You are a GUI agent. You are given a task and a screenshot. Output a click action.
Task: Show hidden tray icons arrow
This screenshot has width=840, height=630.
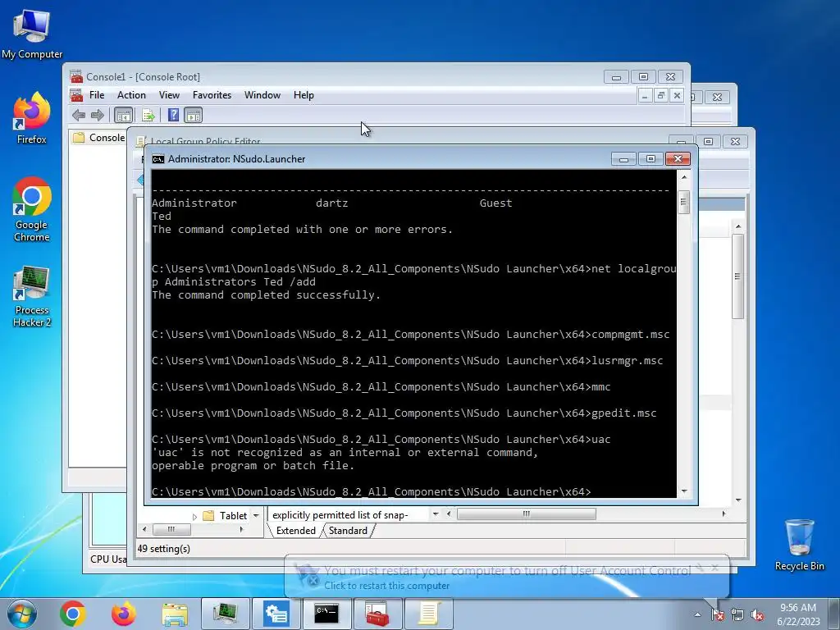point(697,615)
